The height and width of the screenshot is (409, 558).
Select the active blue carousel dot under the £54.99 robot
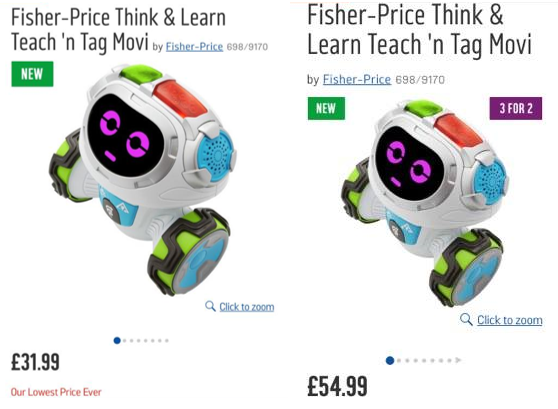tap(390, 361)
